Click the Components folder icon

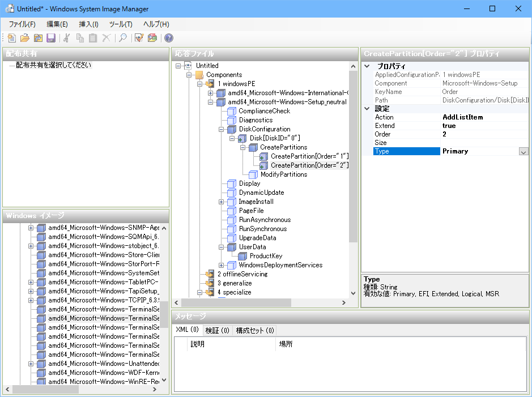(199, 75)
